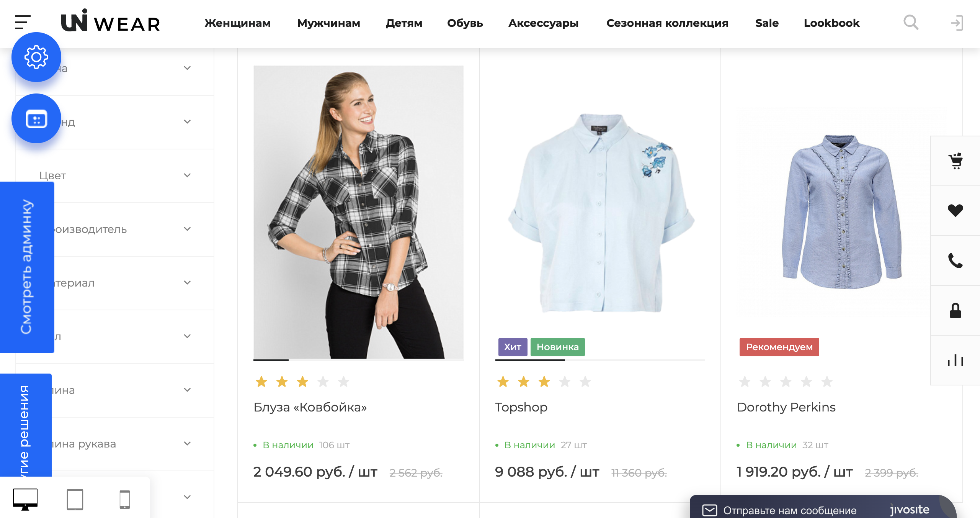Click the Смотреть админку side button

pyautogui.click(x=27, y=267)
